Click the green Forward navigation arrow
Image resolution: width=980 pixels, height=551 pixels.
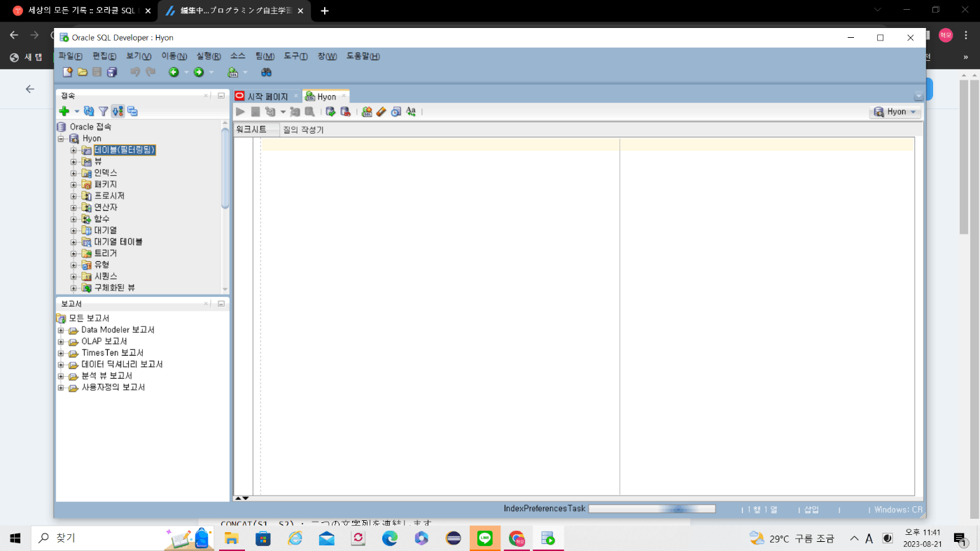tap(199, 72)
